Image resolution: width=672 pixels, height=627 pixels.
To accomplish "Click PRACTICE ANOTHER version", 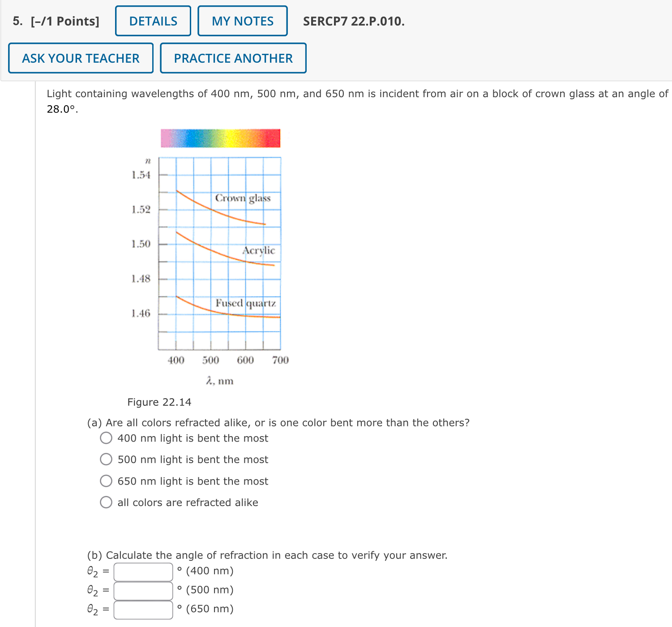I will click(233, 58).
